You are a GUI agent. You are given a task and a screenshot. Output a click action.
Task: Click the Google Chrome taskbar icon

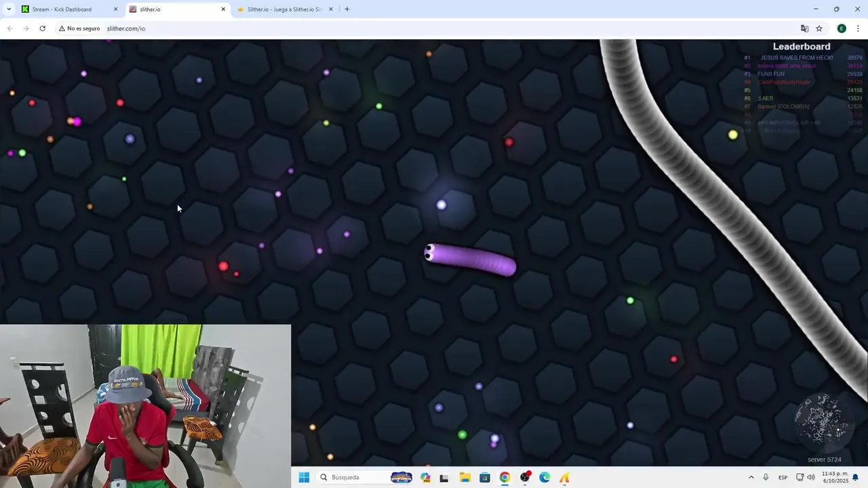505,477
